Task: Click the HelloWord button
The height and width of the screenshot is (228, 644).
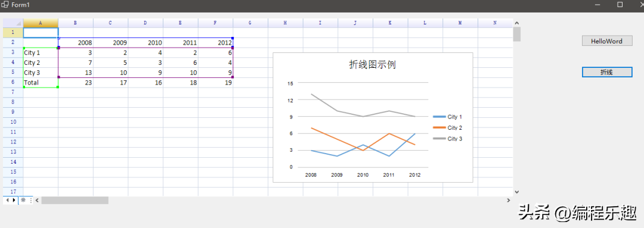Action: pos(606,41)
